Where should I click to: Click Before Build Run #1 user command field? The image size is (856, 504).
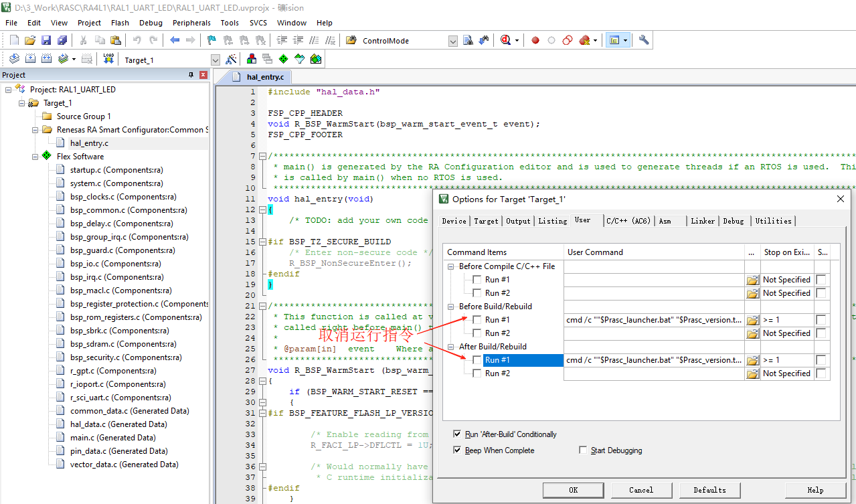(x=655, y=320)
